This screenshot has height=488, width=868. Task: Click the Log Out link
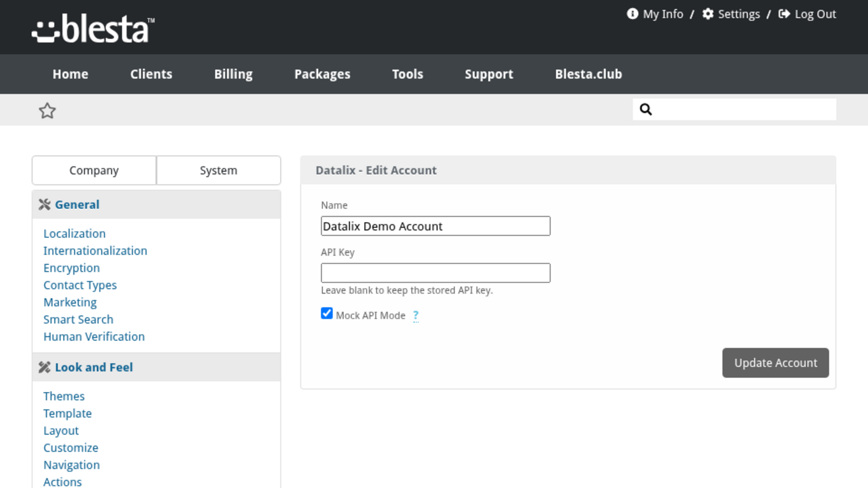[815, 14]
